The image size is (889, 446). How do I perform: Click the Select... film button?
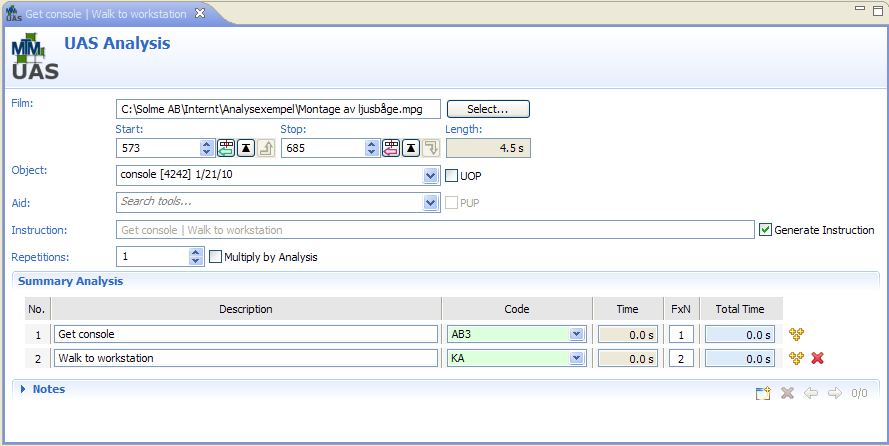pyautogui.click(x=487, y=109)
